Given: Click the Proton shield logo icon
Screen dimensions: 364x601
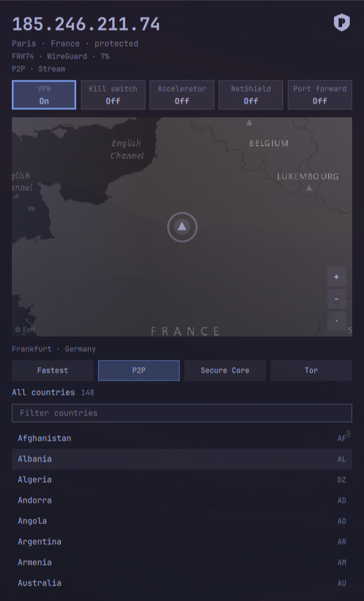Looking at the screenshot, I should pos(342,22).
